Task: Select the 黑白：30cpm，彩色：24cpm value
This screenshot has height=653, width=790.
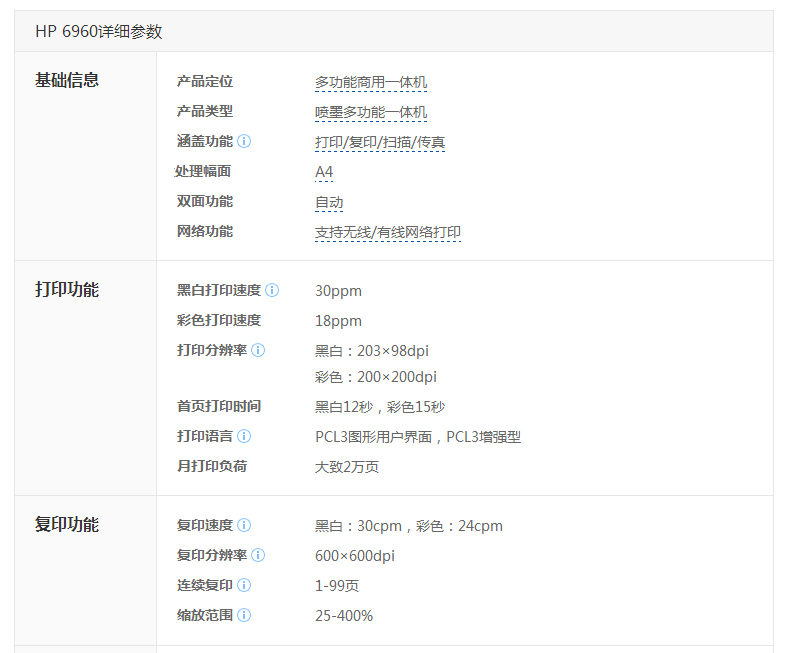Action: (409, 526)
